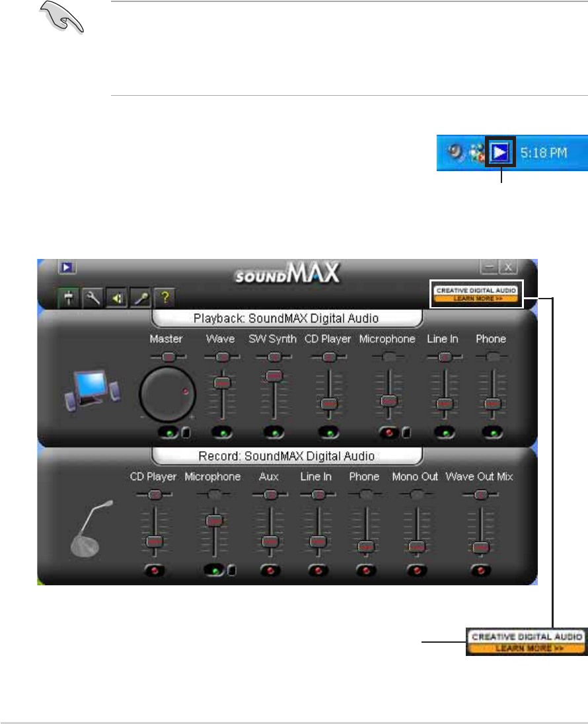Open the wrench setup wizard icon
Screen dimensions: 588x724
(92, 298)
